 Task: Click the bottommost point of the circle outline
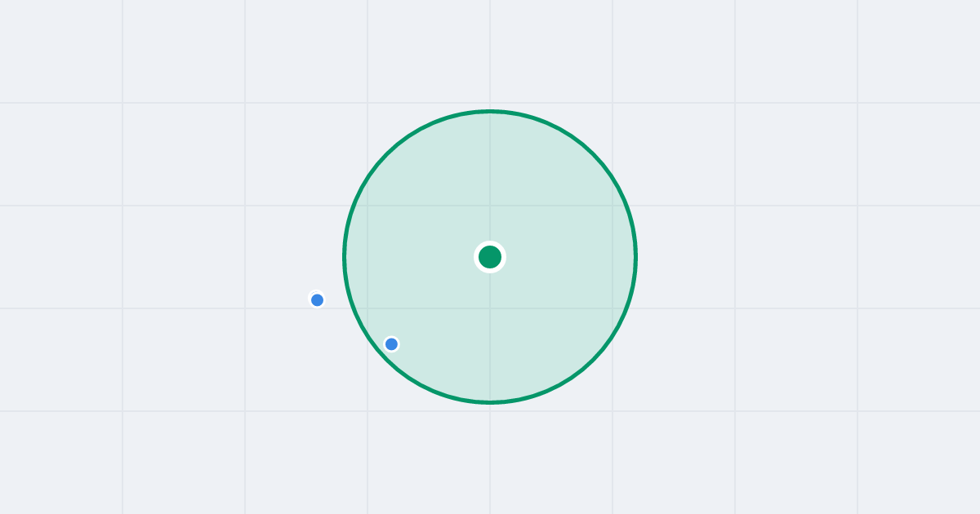point(490,402)
